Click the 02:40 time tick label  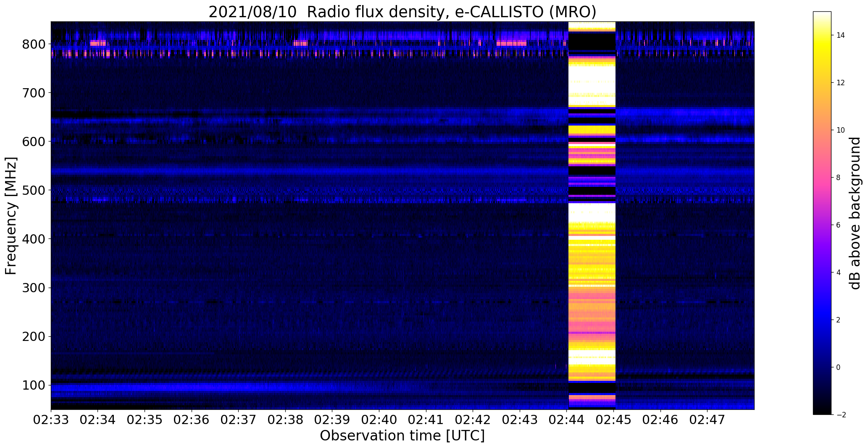[x=379, y=419]
